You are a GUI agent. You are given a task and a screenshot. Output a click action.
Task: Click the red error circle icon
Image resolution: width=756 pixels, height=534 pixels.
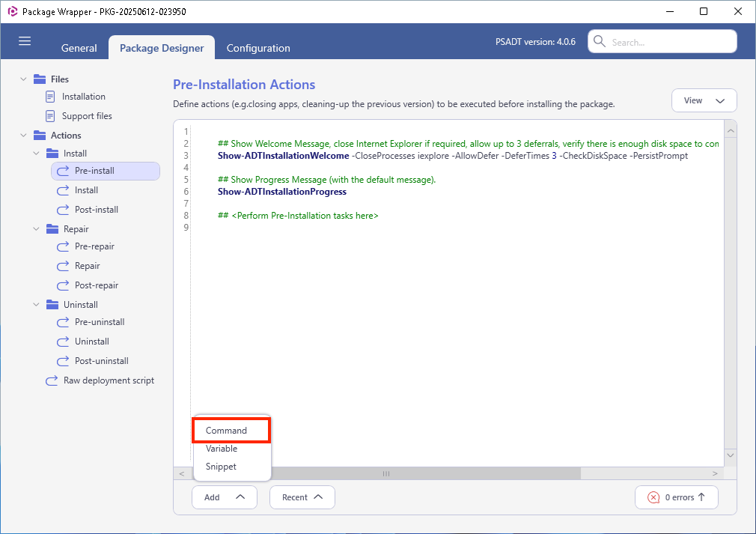click(x=653, y=497)
